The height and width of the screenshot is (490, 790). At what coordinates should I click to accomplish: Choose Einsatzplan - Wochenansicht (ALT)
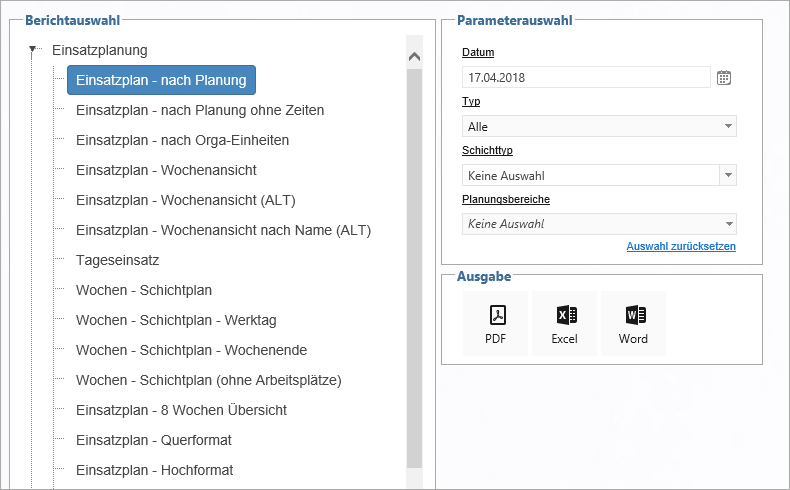coord(185,200)
